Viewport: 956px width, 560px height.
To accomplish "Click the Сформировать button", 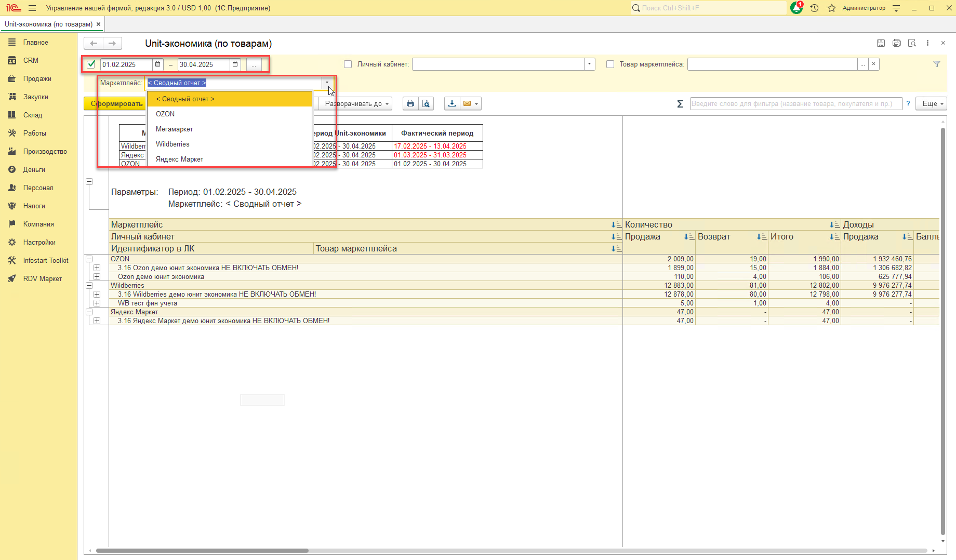I will (116, 103).
